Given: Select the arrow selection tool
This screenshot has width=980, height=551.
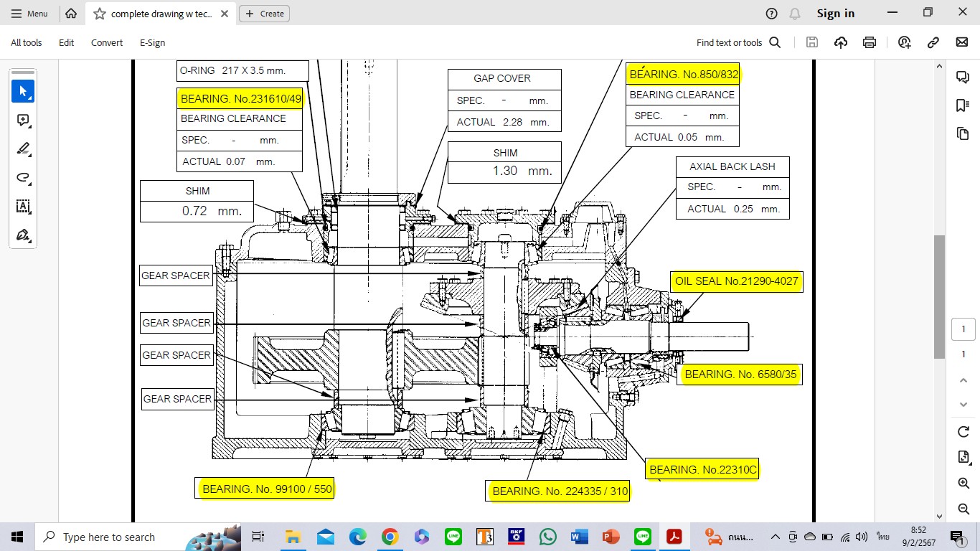Looking at the screenshot, I should 23,91.
